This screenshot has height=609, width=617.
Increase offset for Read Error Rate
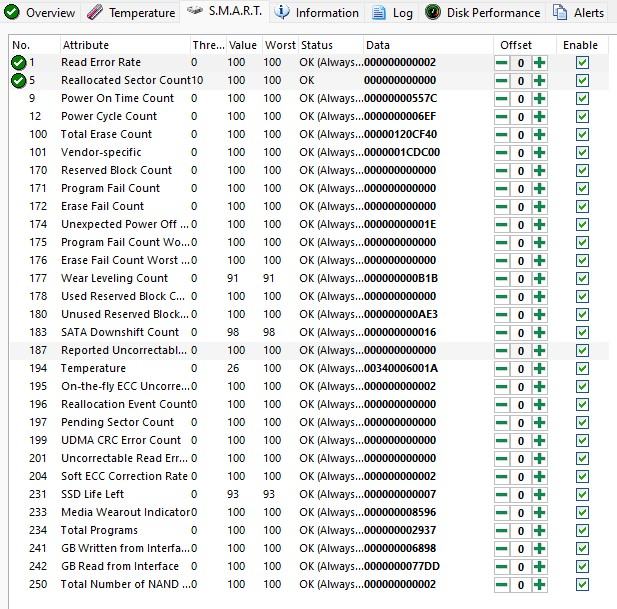click(x=539, y=63)
